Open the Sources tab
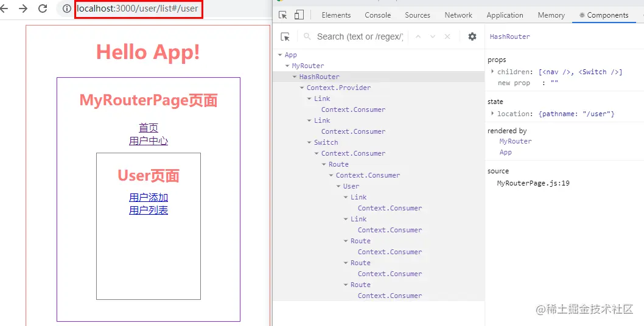This screenshot has width=644, height=326. point(418,15)
